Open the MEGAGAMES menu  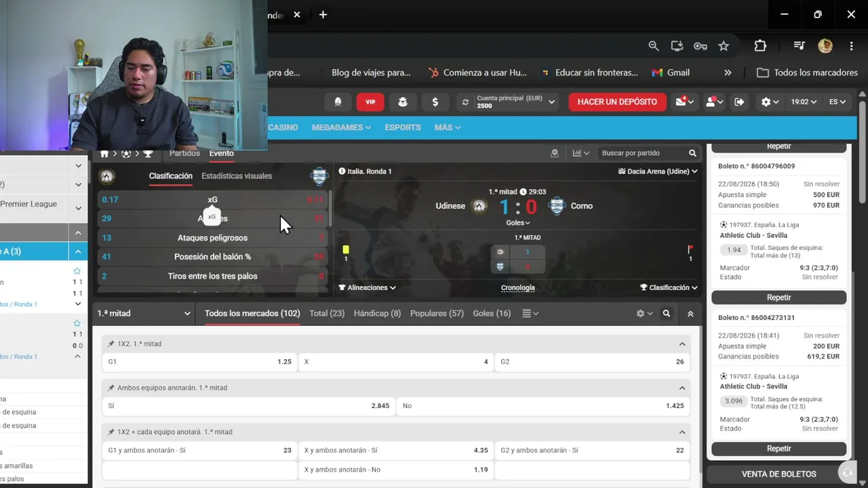pos(341,127)
